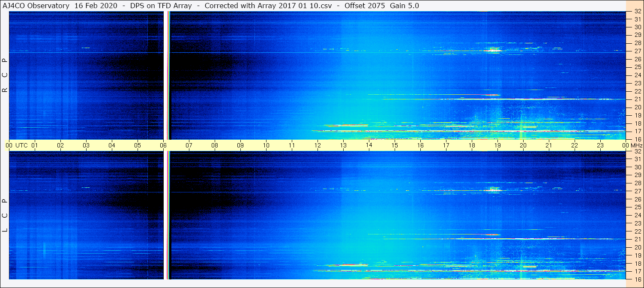Image resolution: width=644 pixels, height=288 pixels.
Task: Click the 16 MHz label in LCP panel
Action: pyautogui.click(x=637, y=279)
